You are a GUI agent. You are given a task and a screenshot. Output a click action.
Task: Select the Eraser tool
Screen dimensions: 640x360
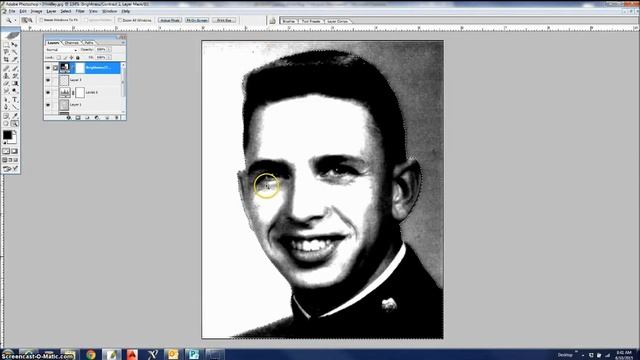pyautogui.click(x=6, y=83)
